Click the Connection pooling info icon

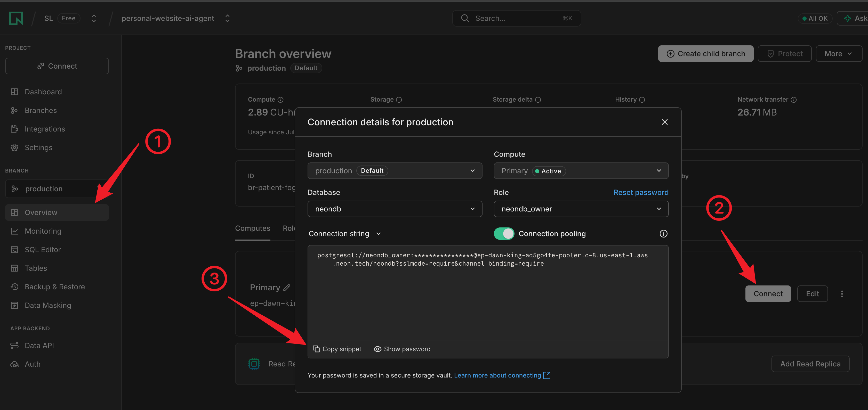coord(663,234)
